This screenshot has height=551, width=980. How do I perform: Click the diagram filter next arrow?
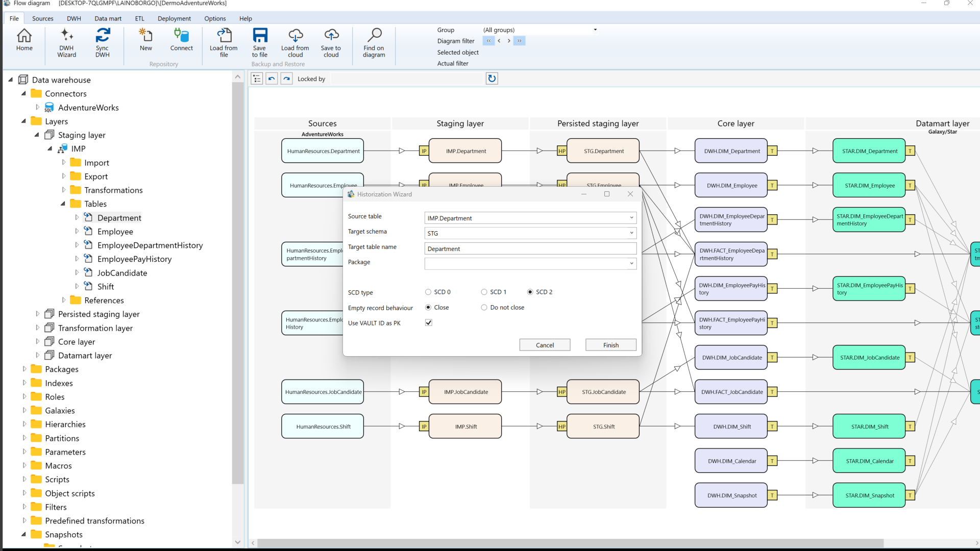509,41
